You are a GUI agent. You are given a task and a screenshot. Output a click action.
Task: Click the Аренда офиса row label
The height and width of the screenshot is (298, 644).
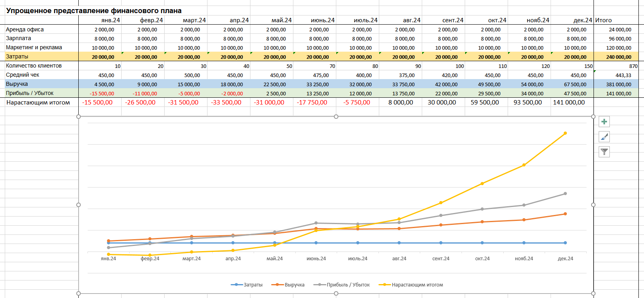click(25, 29)
